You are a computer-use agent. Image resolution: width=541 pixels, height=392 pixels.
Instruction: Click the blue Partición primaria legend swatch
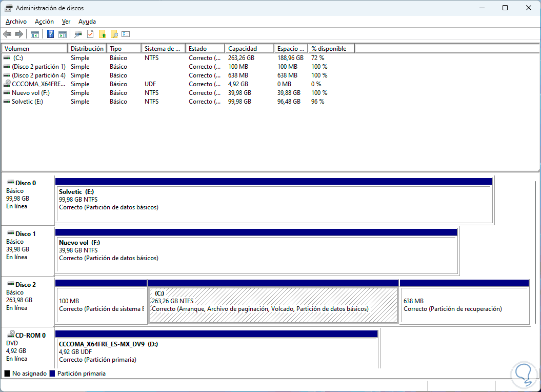coord(52,374)
